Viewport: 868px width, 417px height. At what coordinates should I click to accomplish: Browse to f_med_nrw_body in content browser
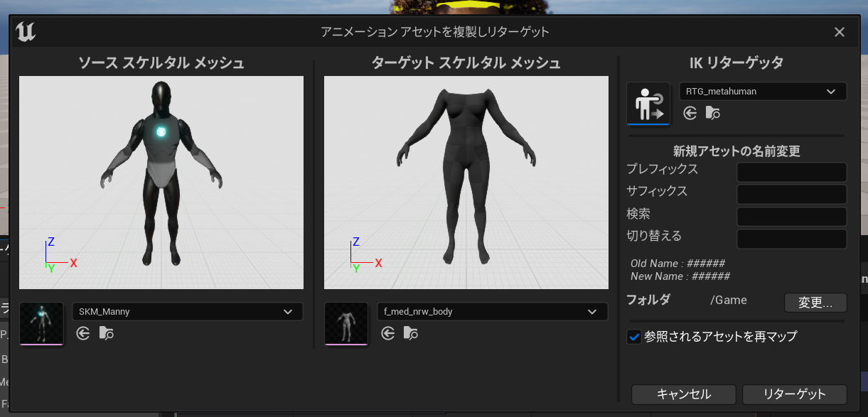411,333
